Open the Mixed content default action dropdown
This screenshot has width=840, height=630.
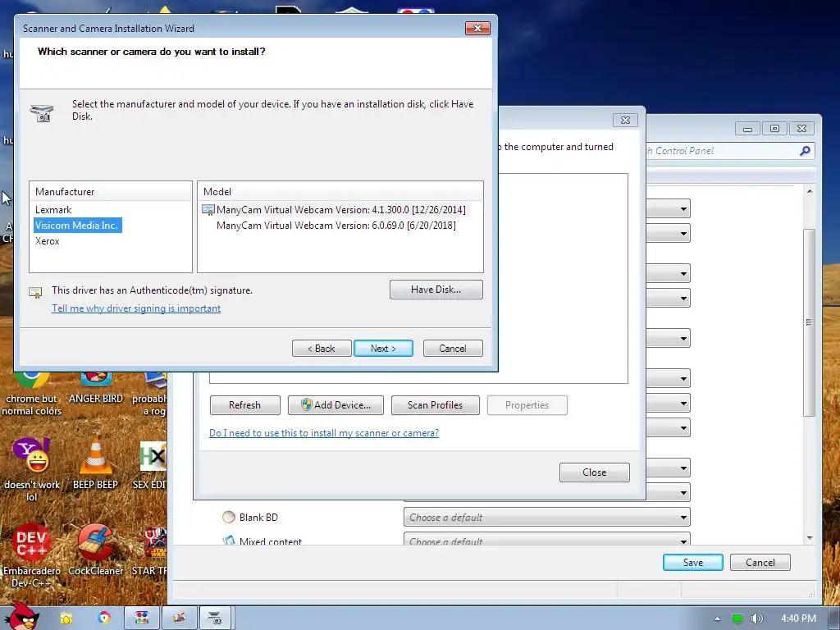[546, 539]
